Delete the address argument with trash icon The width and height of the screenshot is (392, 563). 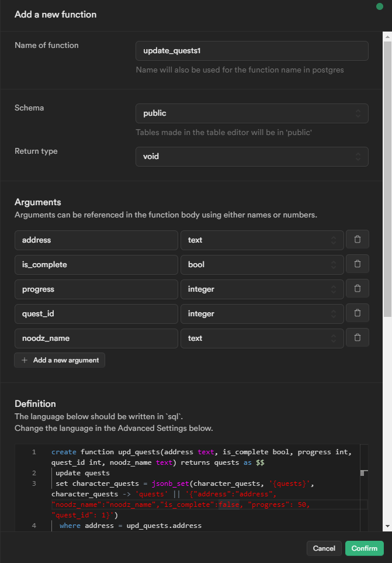(357, 240)
